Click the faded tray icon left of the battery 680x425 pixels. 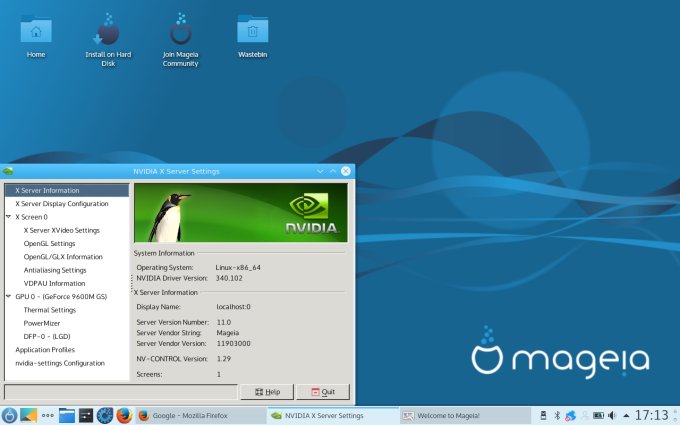(x=584, y=415)
